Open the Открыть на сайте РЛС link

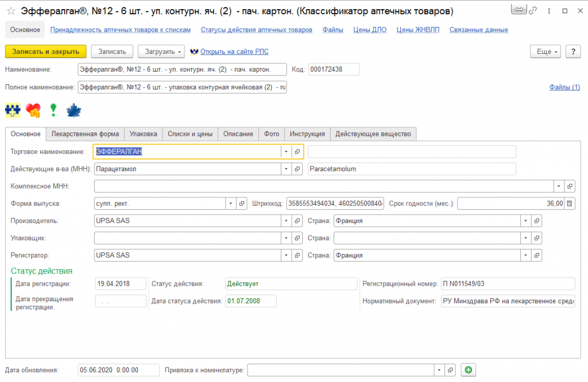(234, 52)
